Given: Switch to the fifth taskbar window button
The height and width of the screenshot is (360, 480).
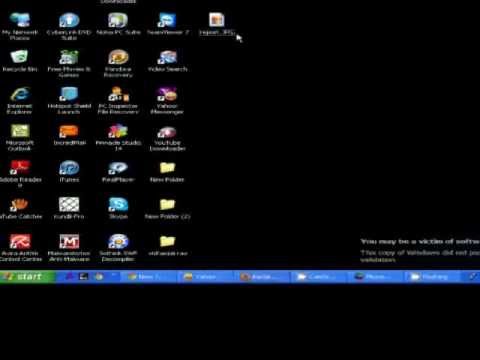Looking at the screenshot, I should (377, 277).
